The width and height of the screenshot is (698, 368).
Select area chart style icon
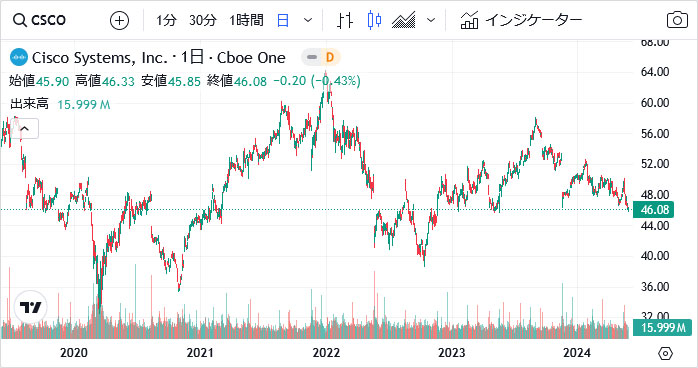click(404, 20)
